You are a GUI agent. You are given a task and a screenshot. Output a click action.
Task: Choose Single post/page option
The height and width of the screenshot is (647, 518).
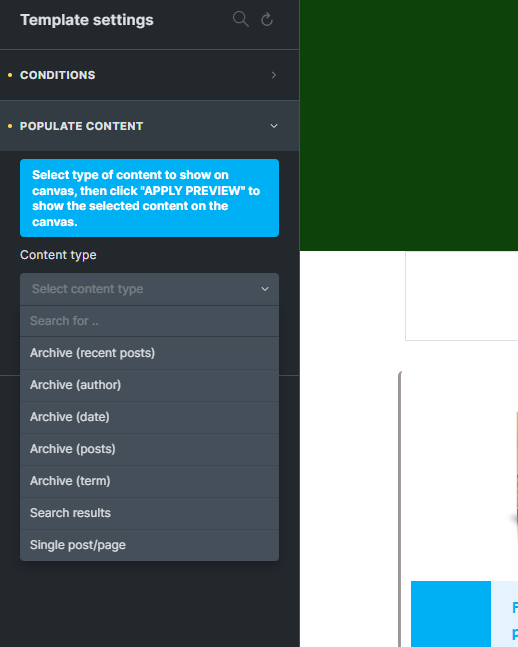(149, 545)
